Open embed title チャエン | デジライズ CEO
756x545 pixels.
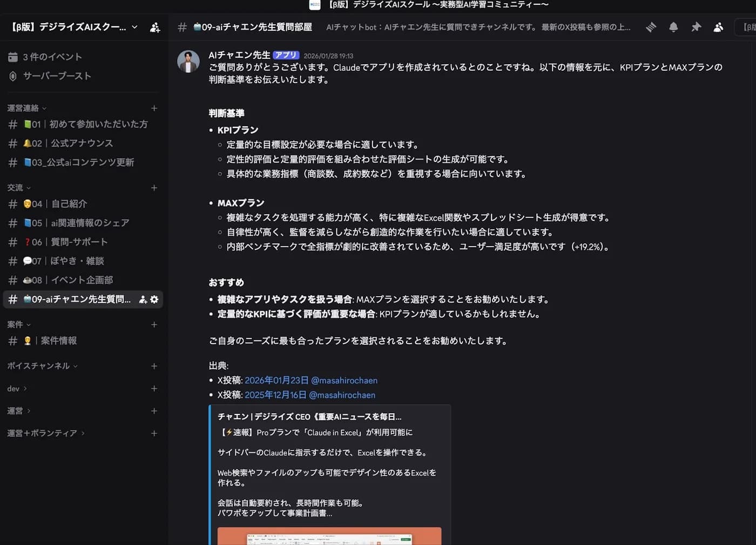click(309, 417)
